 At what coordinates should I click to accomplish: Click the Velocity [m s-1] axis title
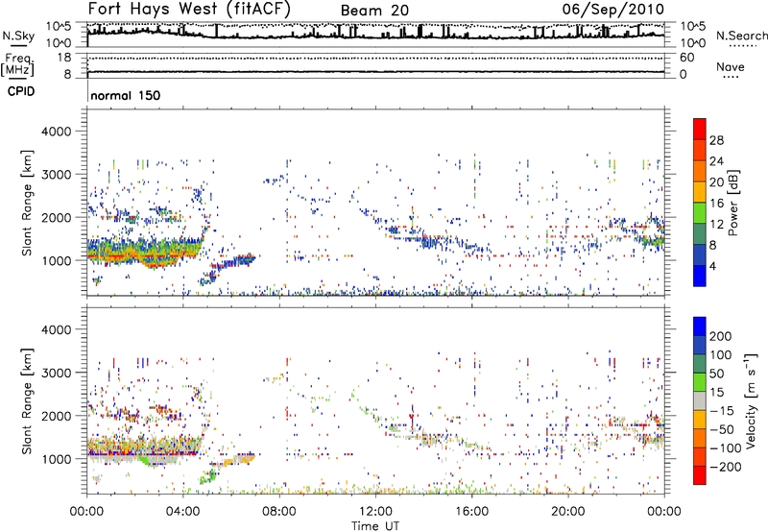pos(751,400)
